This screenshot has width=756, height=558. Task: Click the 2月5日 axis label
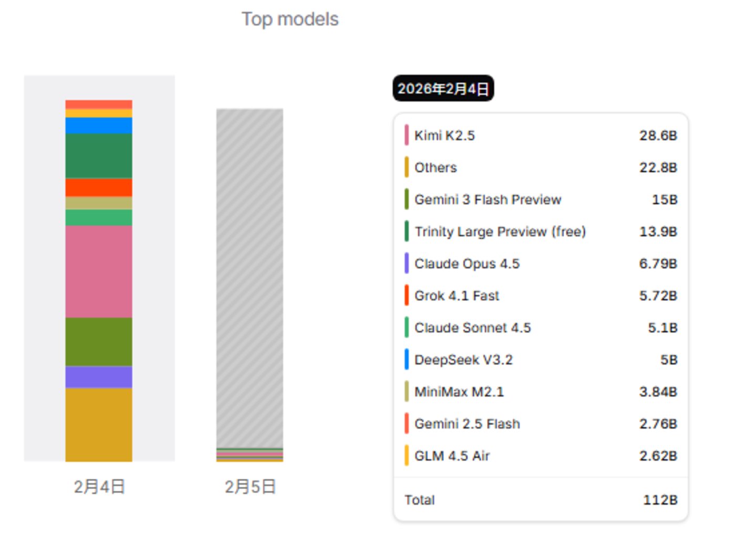(250, 487)
